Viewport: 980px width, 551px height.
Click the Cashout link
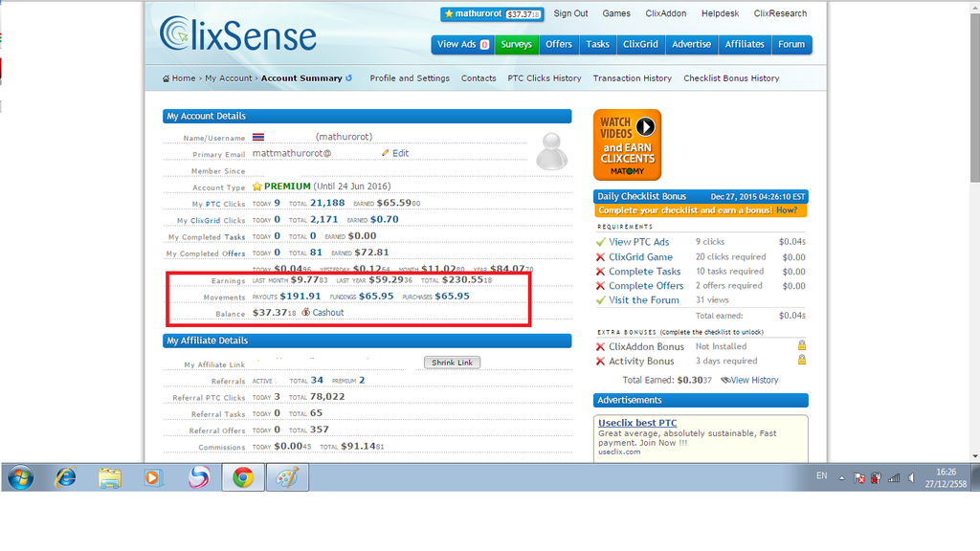point(328,313)
